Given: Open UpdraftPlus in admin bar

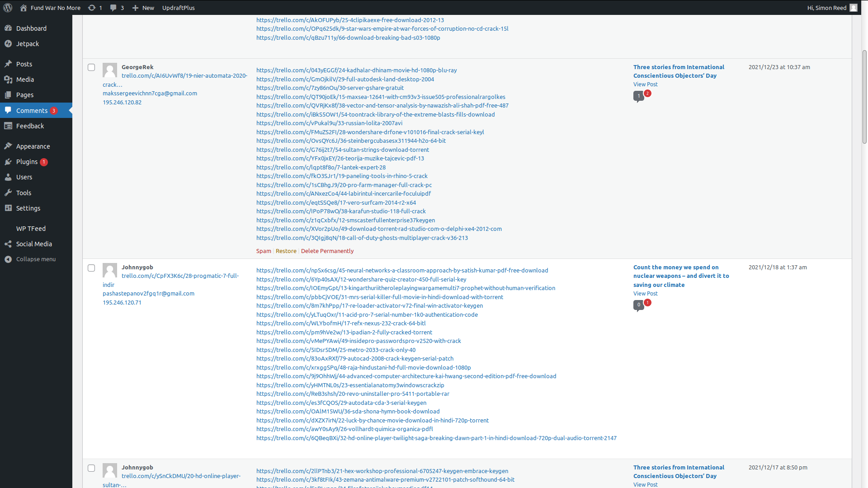Looking at the screenshot, I should pos(179,8).
